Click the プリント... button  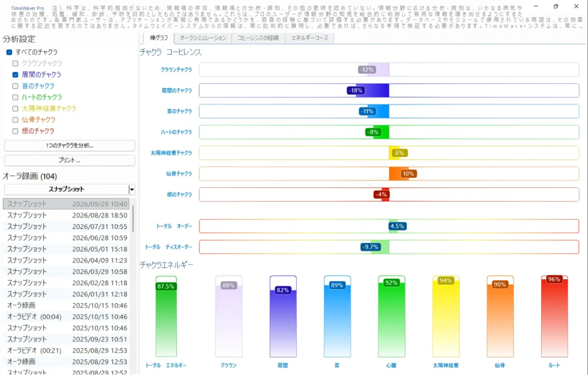(70, 160)
